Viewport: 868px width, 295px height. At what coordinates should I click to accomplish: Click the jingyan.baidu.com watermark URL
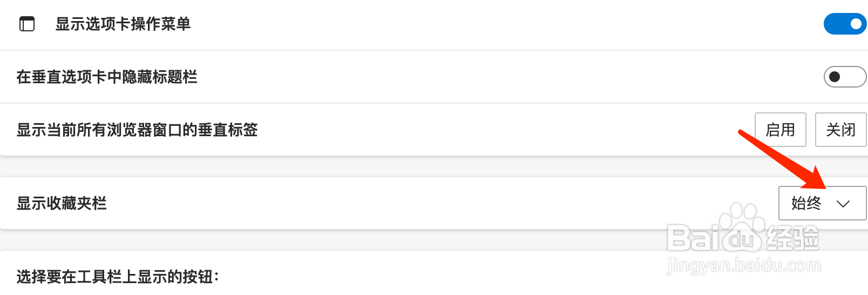coord(744,265)
